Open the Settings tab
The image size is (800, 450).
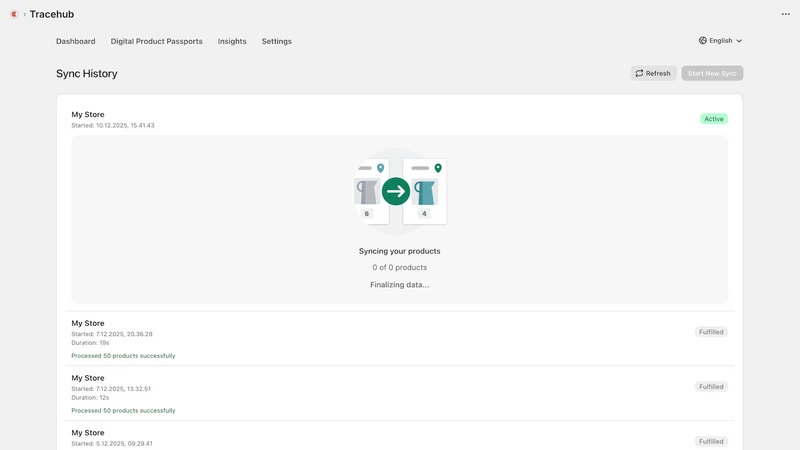277,41
